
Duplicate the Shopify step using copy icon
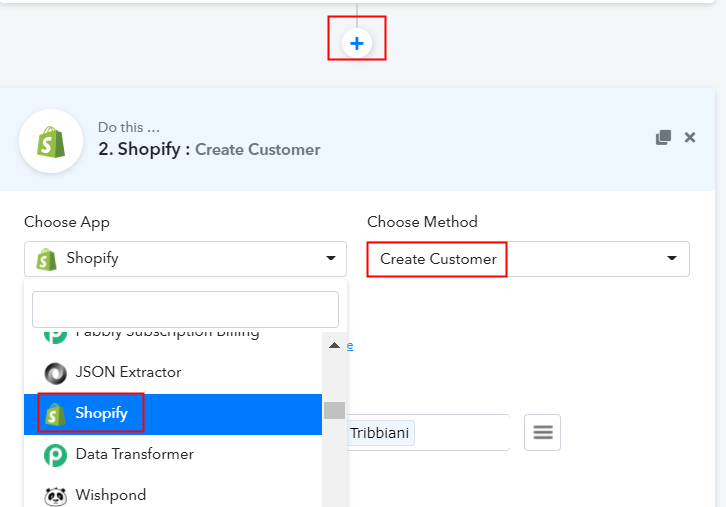(x=663, y=138)
